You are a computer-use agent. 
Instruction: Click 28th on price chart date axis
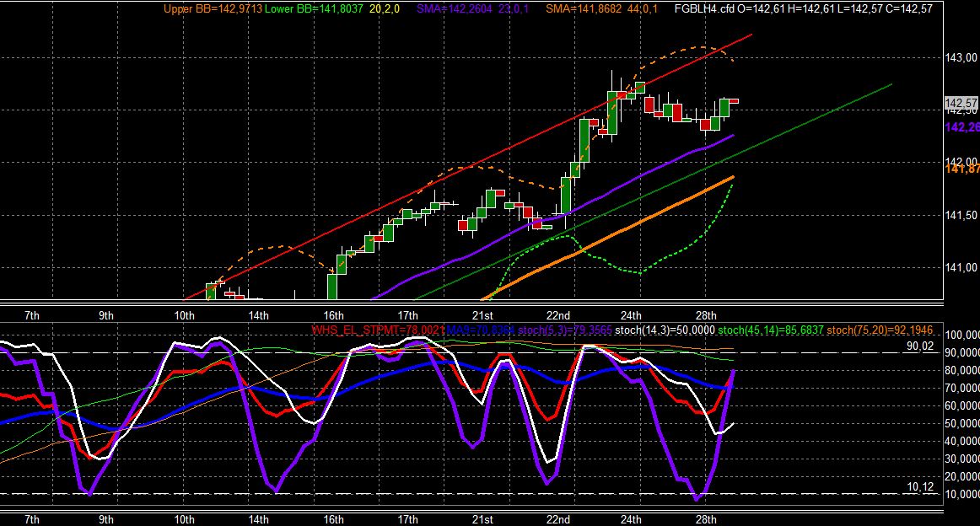point(706,315)
